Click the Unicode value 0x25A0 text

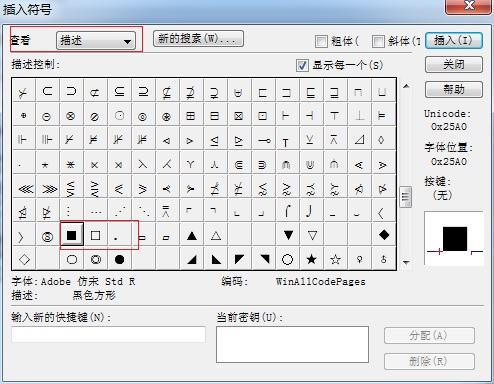click(x=448, y=127)
